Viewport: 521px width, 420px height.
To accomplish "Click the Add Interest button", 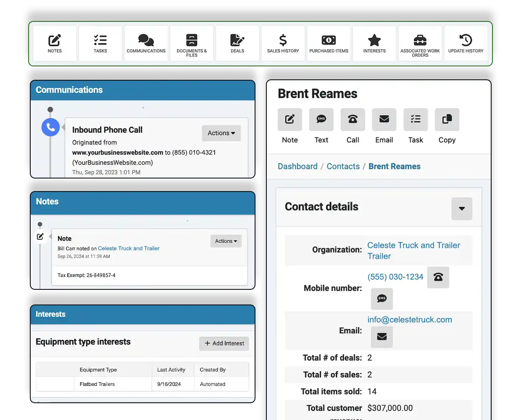I will pos(224,344).
